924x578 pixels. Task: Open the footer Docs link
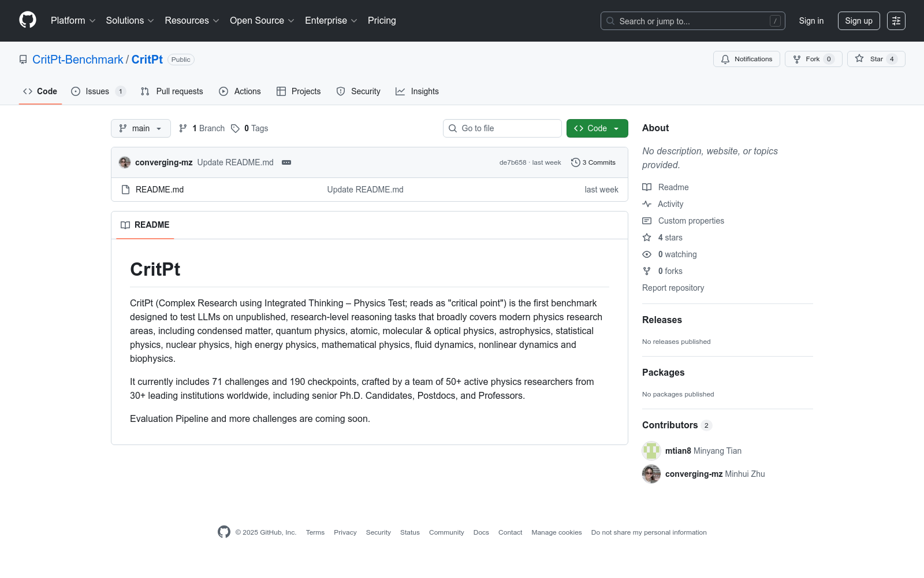pyautogui.click(x=481, y=532)
